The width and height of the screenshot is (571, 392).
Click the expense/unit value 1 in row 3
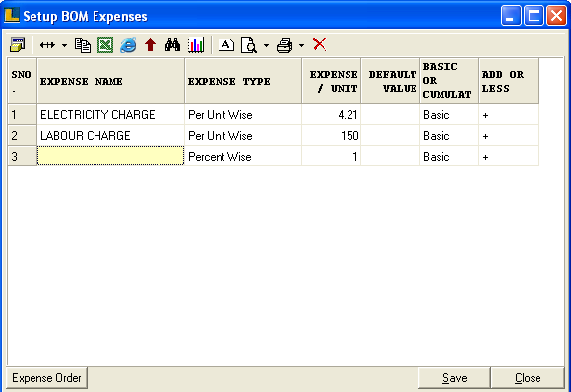coord(332,156)
